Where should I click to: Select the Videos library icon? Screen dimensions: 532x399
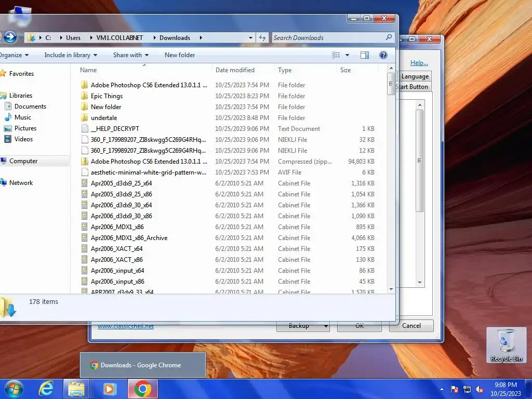click(x=8, y=139)
